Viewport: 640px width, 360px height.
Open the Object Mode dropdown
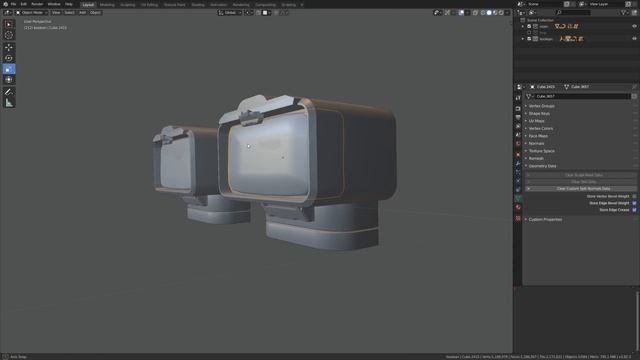pyautogui.click(x=31, y=13)
